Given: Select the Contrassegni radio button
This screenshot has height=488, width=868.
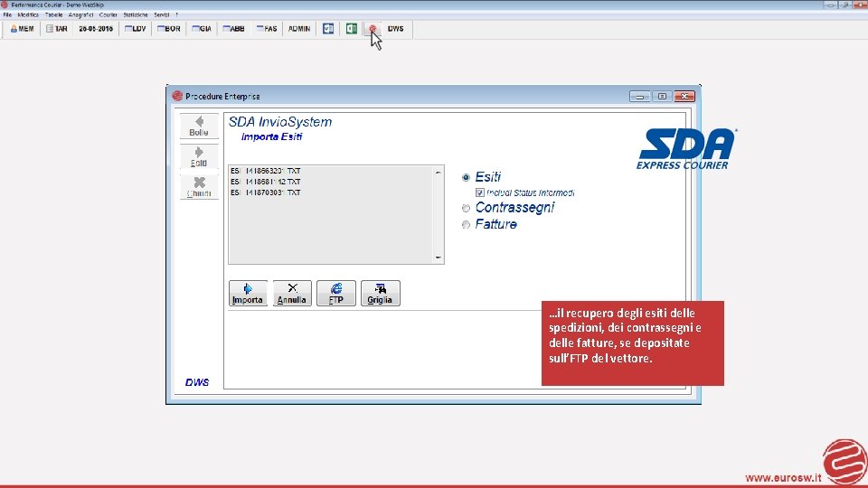Looking at the screenshot, I should tap(467, 208).
